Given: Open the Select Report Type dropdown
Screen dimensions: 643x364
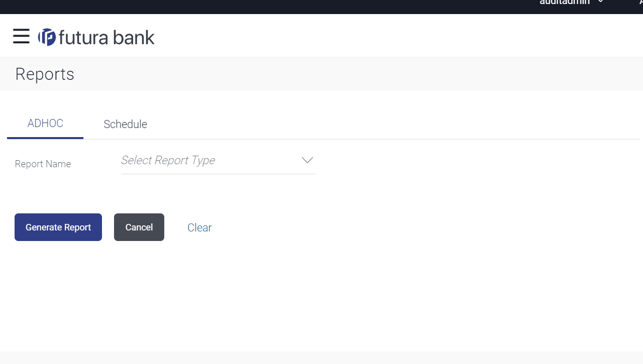Looking at the screenshot, I should (x=218, y=161).
